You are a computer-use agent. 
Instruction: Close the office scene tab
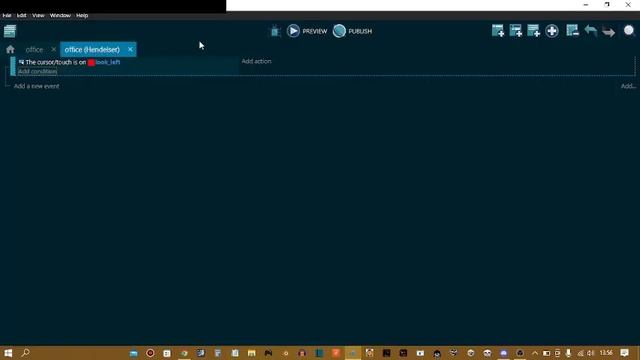(53, 49)
